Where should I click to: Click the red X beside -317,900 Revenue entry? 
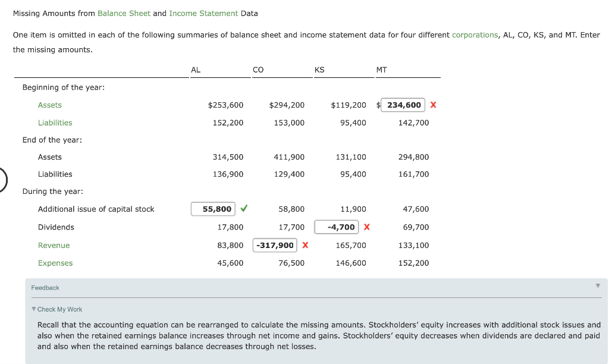305,245
